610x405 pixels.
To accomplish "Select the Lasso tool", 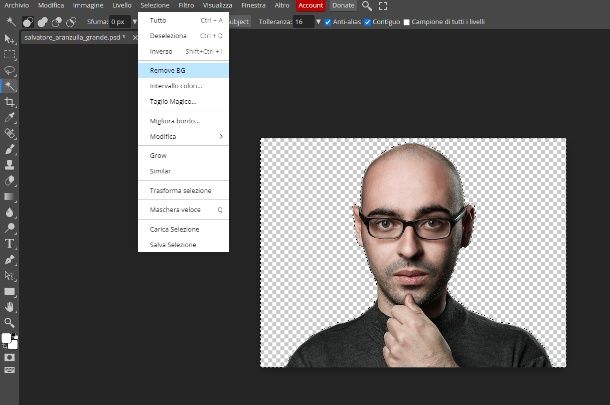I will 10,70.
